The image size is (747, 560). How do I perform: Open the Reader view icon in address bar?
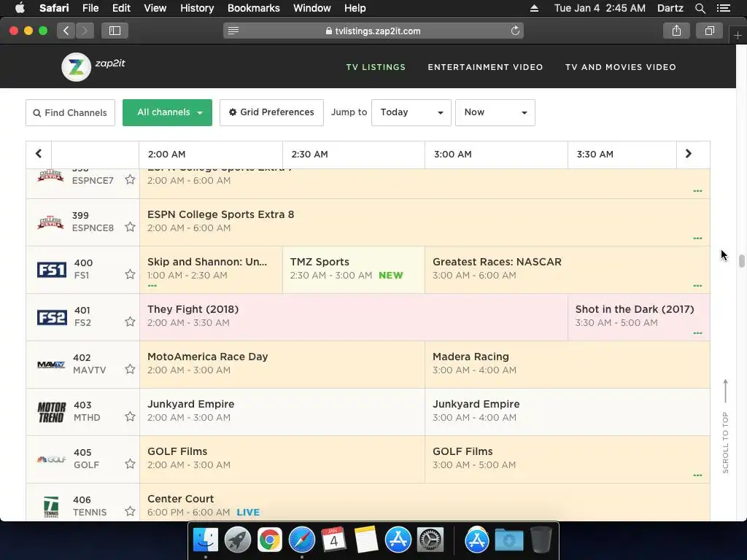coord(233,31)
